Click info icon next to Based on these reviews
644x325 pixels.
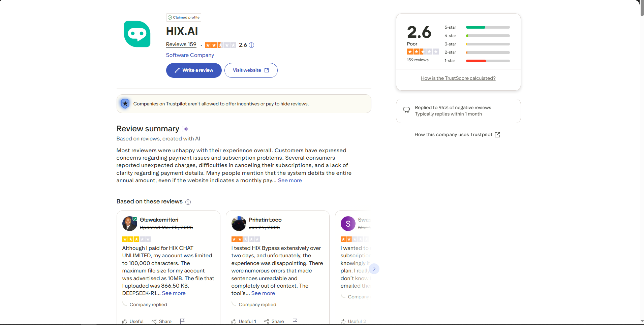(188, 202)
